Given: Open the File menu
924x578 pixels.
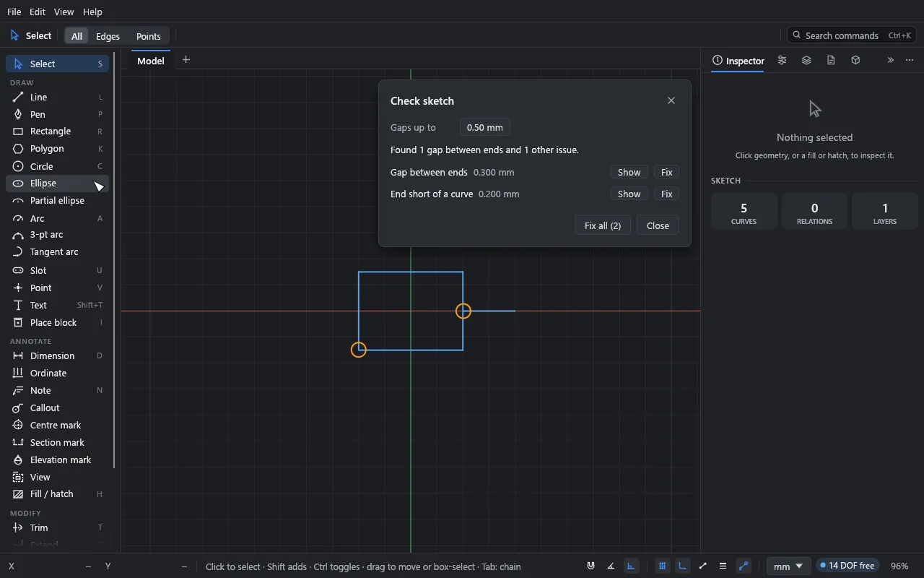Looking at the screenshot, I should [14, 12].
